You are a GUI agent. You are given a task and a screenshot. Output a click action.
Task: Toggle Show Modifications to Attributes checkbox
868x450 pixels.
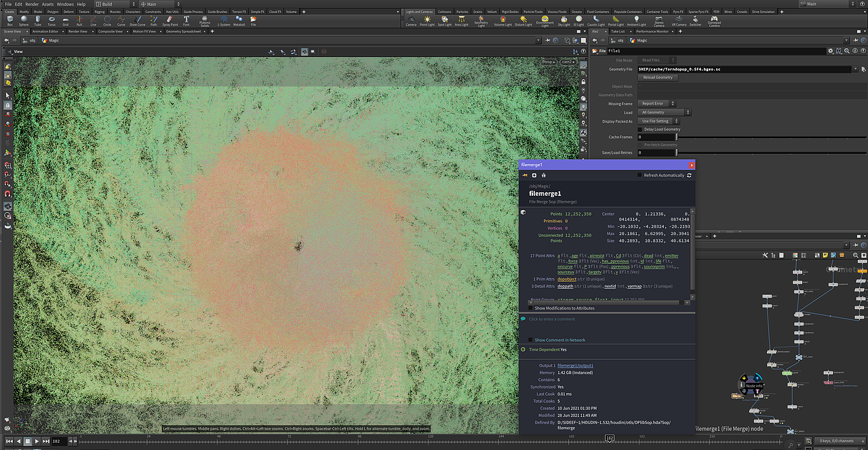[x=531, y=308]
